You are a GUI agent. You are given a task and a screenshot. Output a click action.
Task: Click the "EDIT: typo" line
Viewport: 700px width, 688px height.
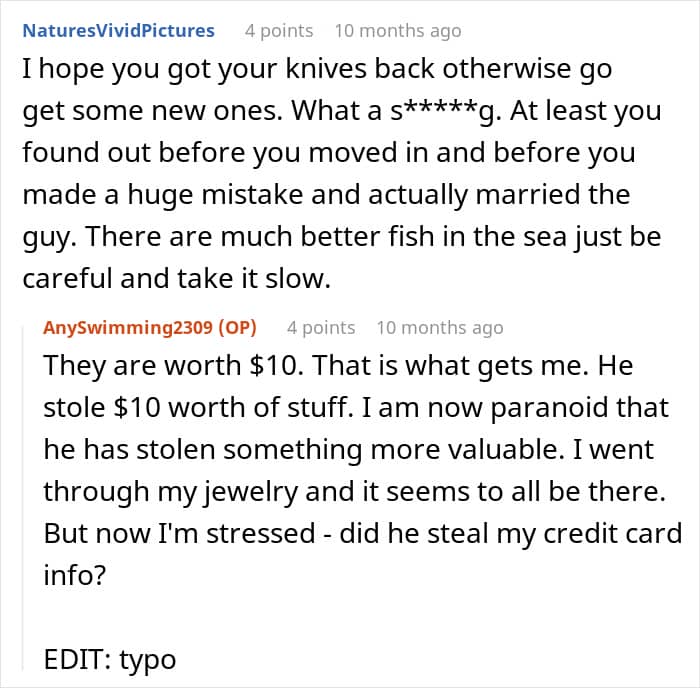(x=110, y=660)
